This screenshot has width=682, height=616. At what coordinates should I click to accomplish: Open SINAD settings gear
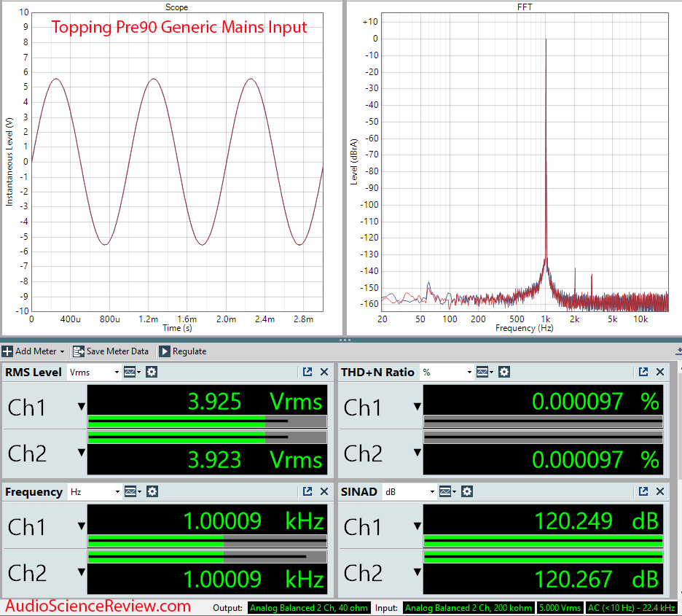[467, 491]
